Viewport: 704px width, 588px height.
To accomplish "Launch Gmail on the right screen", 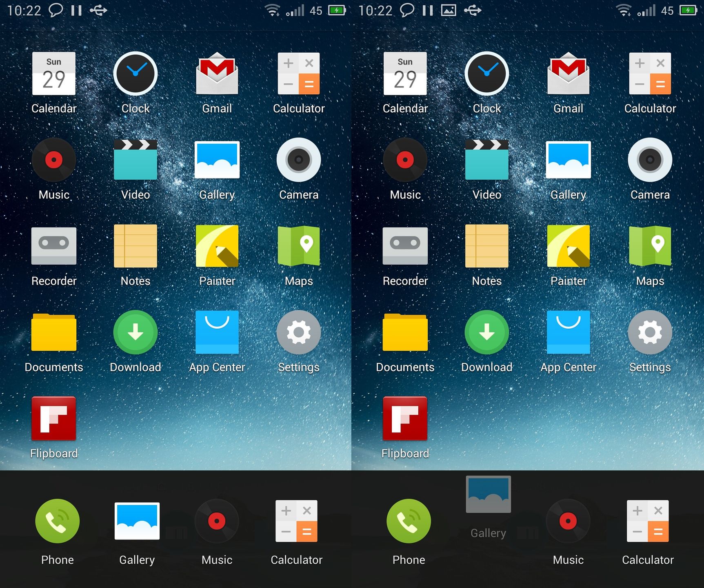I will [569, 73].
